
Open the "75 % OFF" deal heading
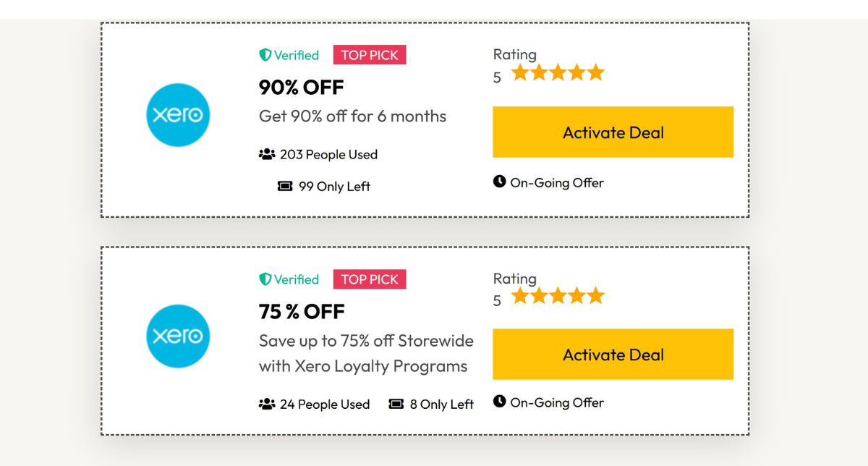pos(302,312)
